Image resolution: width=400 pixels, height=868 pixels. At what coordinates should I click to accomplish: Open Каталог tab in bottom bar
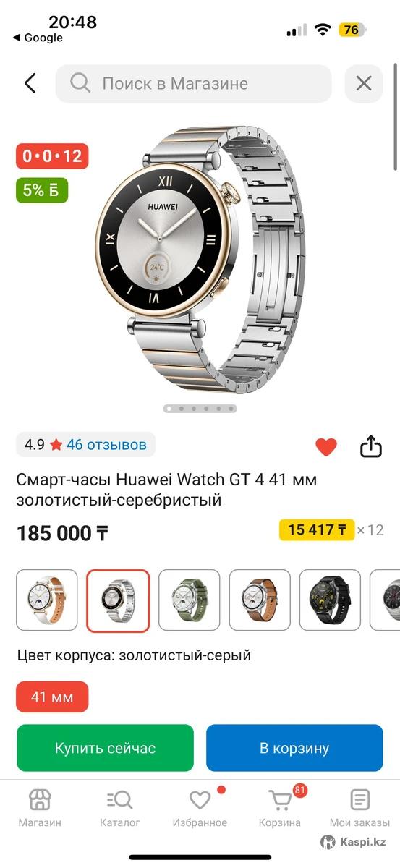(120, 808)
